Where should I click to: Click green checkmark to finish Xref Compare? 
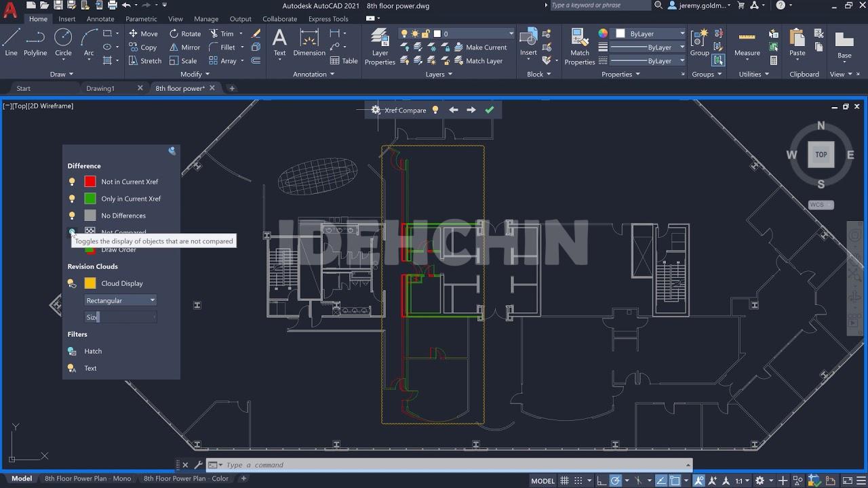[490, 110]
